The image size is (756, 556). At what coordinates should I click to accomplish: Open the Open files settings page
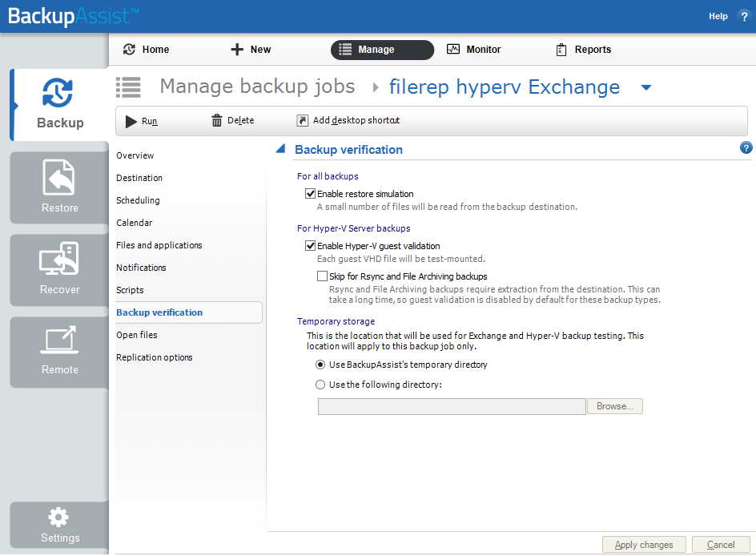(136, 335)
